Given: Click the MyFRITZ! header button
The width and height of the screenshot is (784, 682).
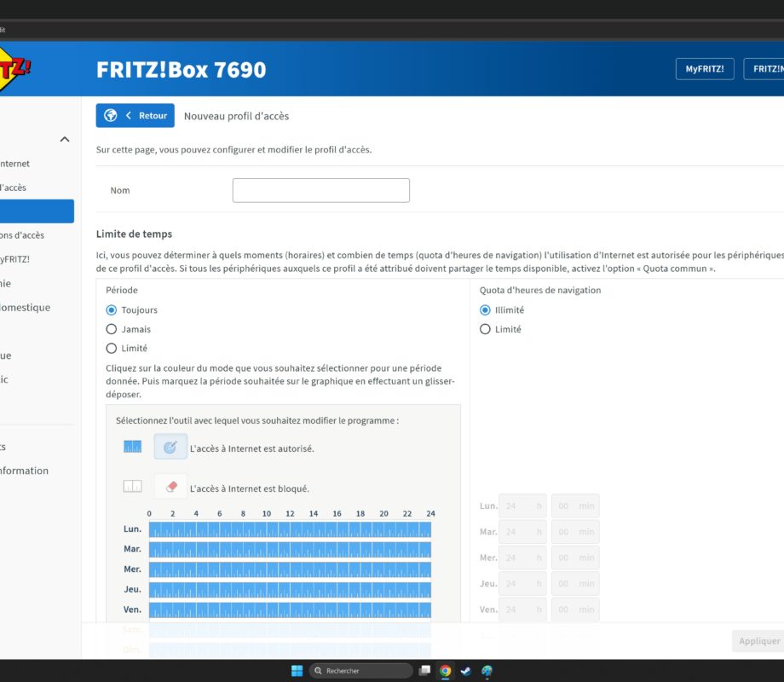Looking at the screenshot, I should pyautogui.click(x=705, y=69).
